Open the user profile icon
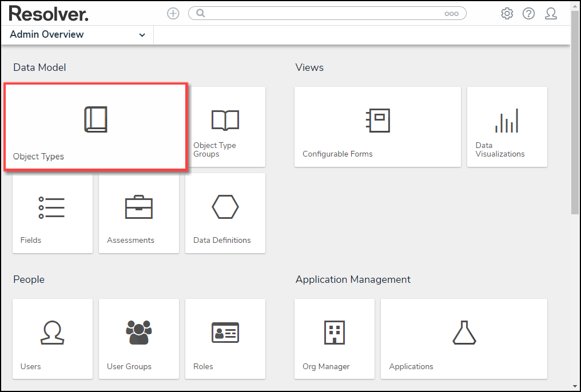 coord(551,14)
